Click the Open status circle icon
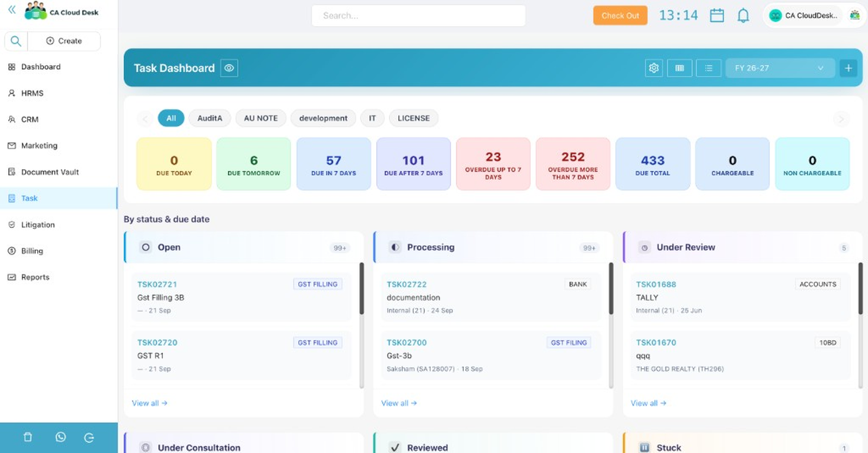 click(x=145, y=247)
